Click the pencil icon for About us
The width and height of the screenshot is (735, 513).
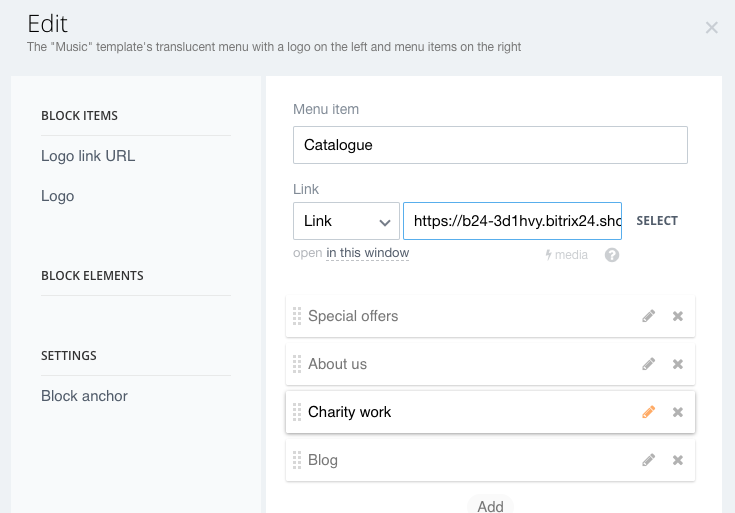coord(649,364)
